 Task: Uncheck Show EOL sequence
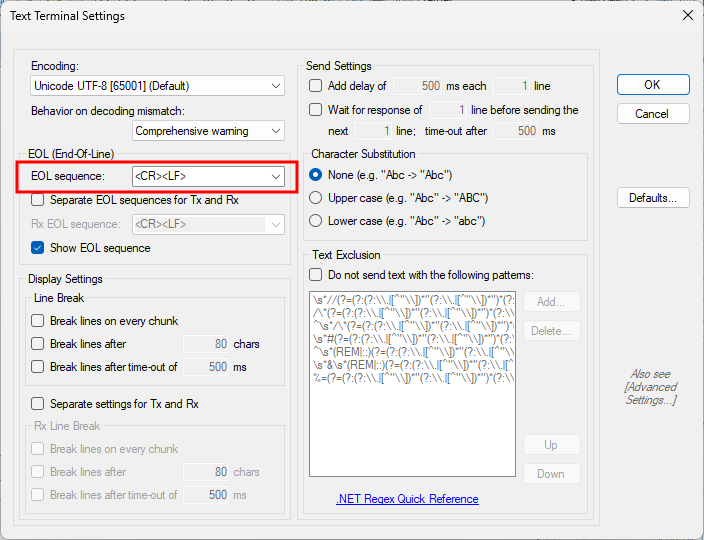38,248
